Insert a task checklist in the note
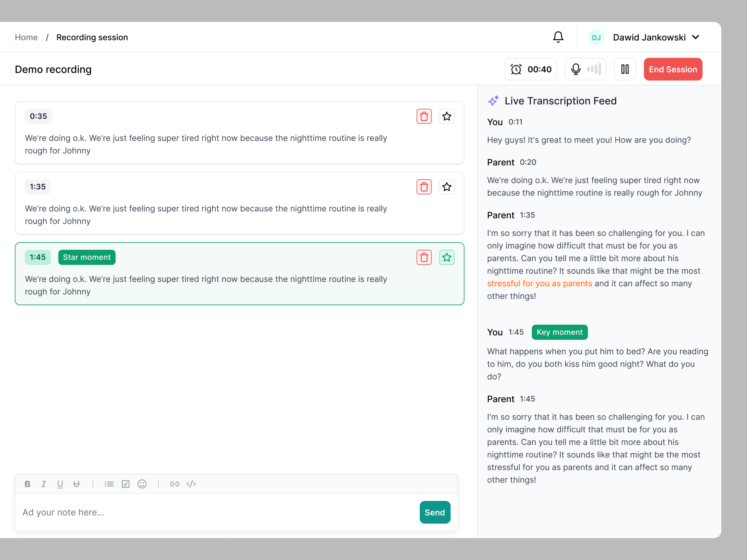The image size is (747, 560). pyautogui.click(x=126, y=484)
